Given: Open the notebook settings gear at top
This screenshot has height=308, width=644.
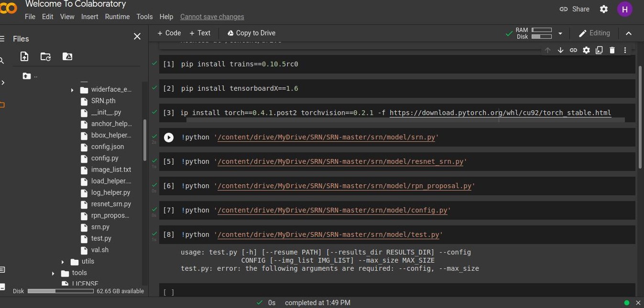Looking at the screenshot, I should pos(604,9).
